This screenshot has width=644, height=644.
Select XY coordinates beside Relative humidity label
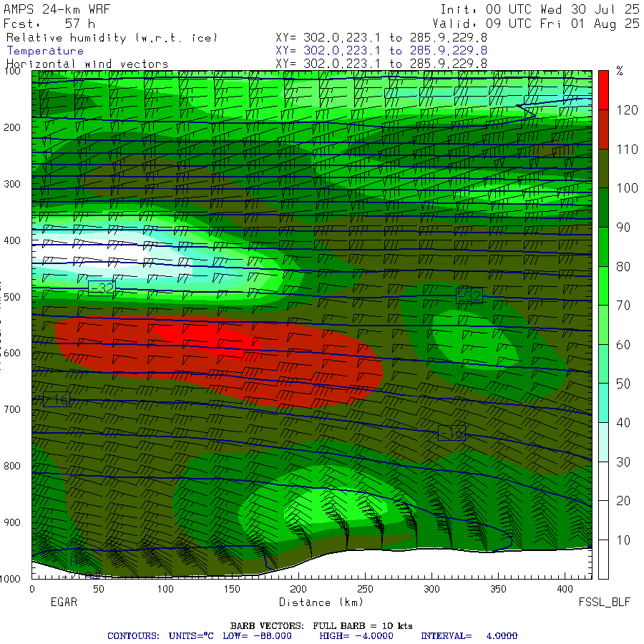click(x=381, y=38)
